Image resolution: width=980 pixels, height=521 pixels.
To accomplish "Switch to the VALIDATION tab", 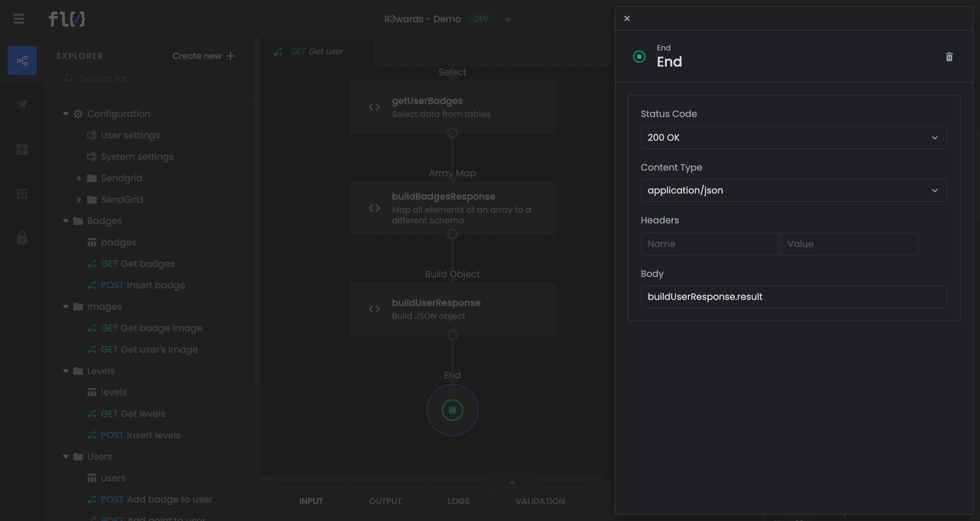I will coord(540,501).
